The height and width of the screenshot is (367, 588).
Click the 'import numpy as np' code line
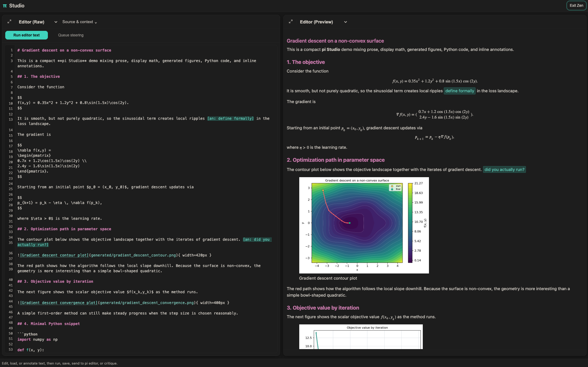pos(37,340)
